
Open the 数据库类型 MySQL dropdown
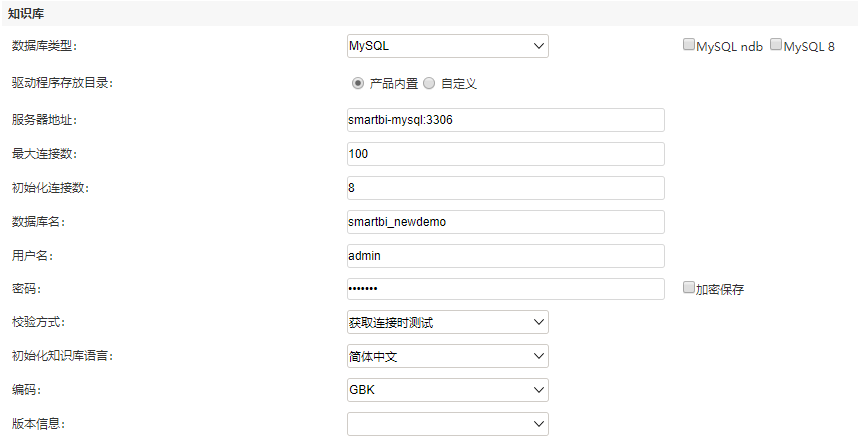[448, 46]
